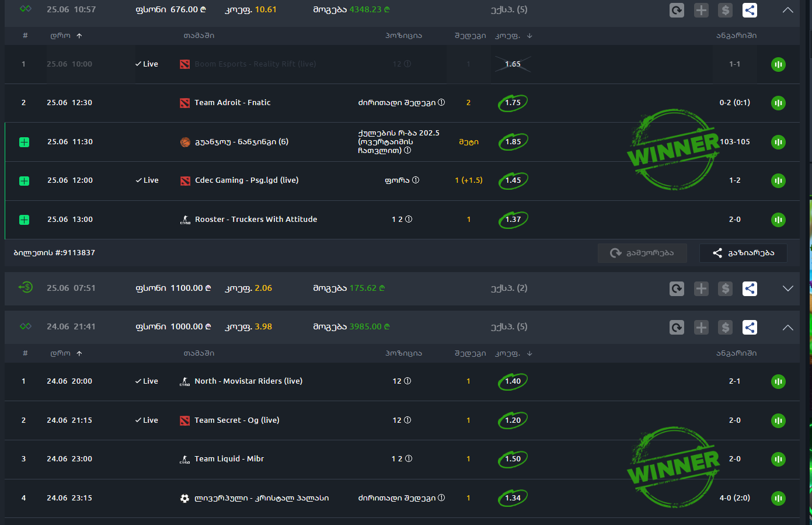Click the info icon after ჩათვლით) in the basketball row
Screen dimensions: 812x525
[407, 150]
